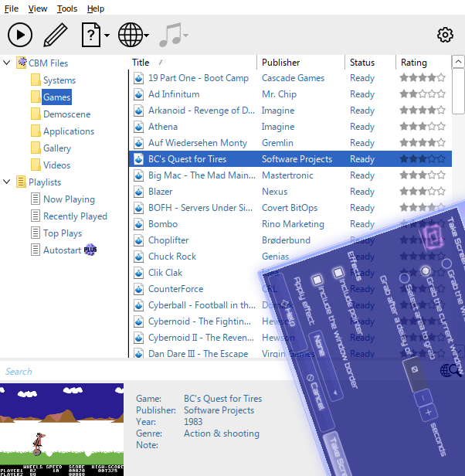This screenshot has width=465, height=476.
Task: Open dropdown arrow beside question-mark document icon
Action: [107, 36]
